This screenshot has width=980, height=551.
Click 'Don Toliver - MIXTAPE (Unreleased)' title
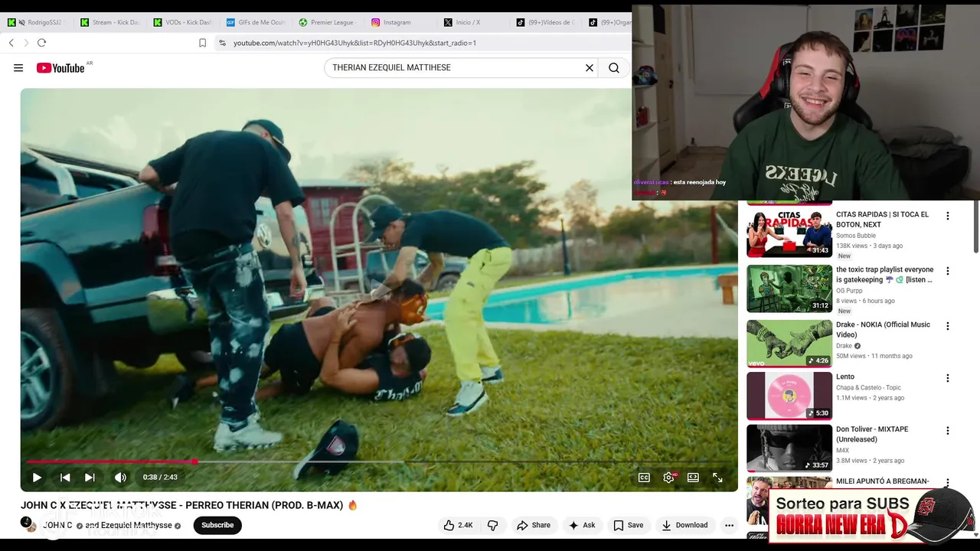click(x=872, y=435)
